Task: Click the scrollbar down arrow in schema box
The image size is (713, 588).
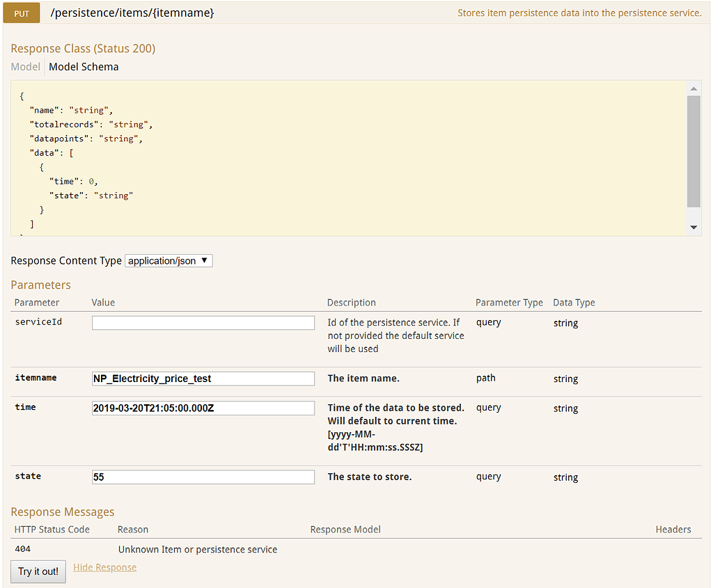Action: pyautogui.click(x=694, y=226)
